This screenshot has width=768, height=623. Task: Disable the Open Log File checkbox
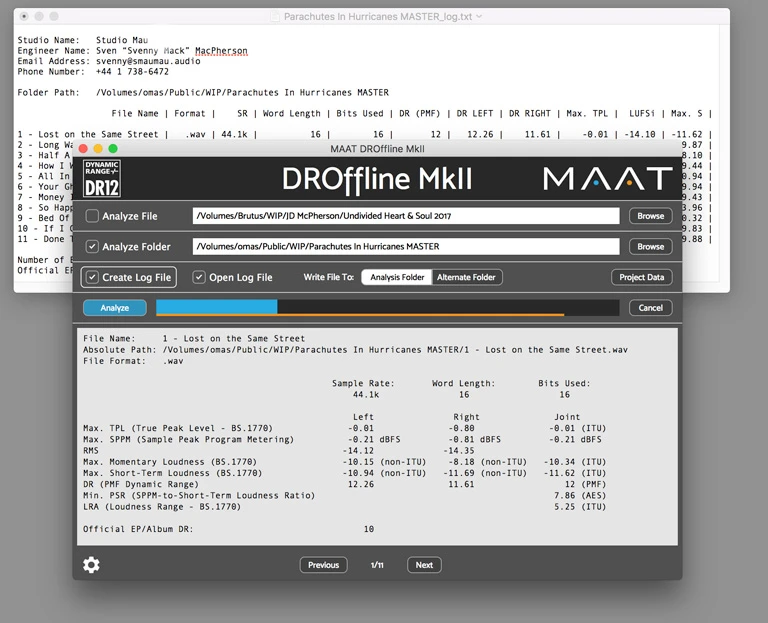pyautogui.click(x=199, y=277)
